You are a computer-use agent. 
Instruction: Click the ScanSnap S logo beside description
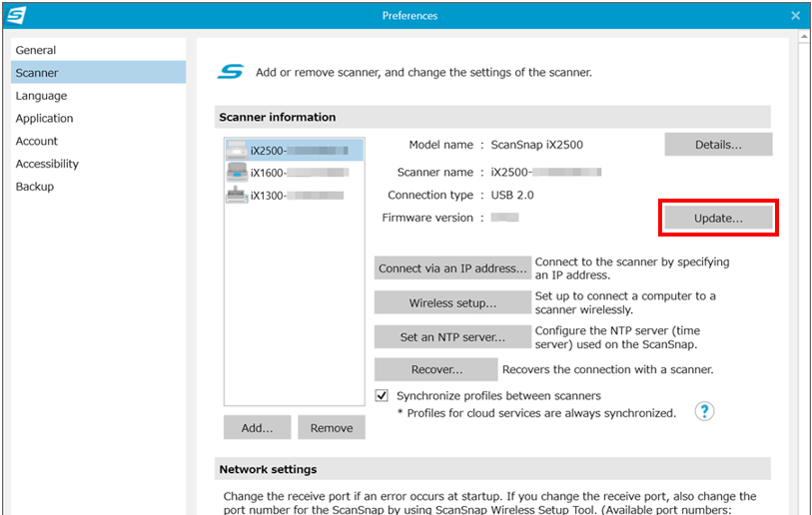(x=231, y=72)
